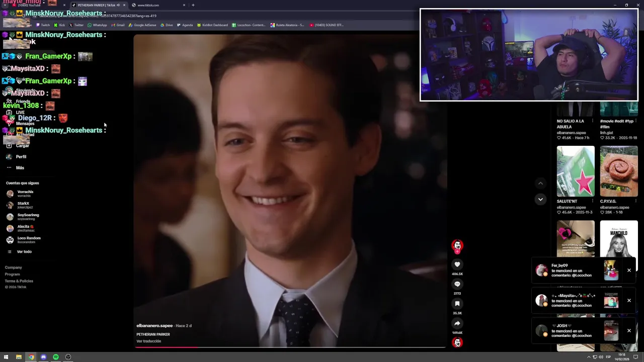Open the C.P.Y.V.G. video thumbnail
The height and width of the screenshot is (362, 644).
pos(619,171)
